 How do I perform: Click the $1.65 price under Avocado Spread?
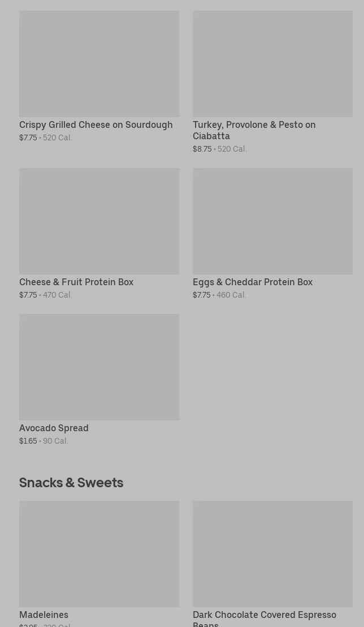28,441
